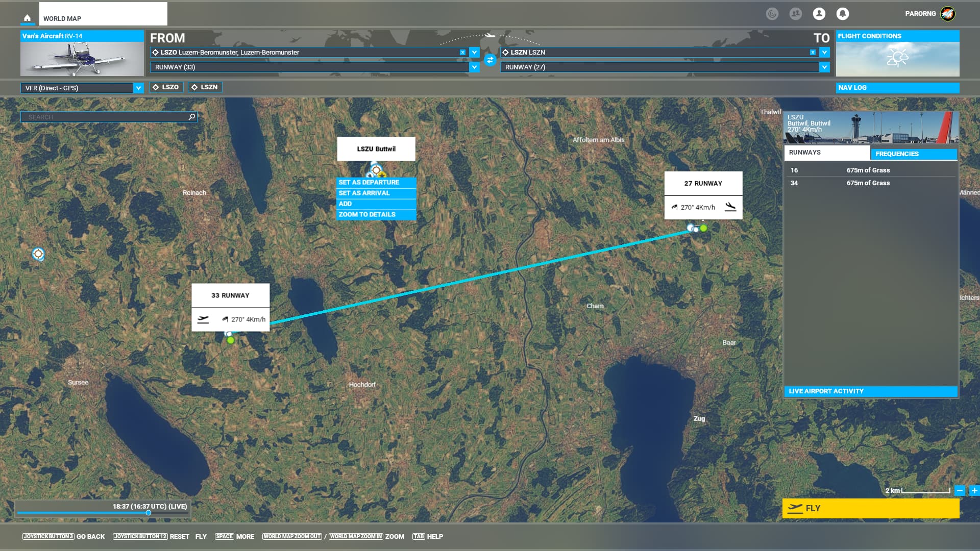Image resolution: width=980 pixels, height=551 pixels.
Task: Clear the LSZN arrival airport field
Action: click(x=813, y=53)
